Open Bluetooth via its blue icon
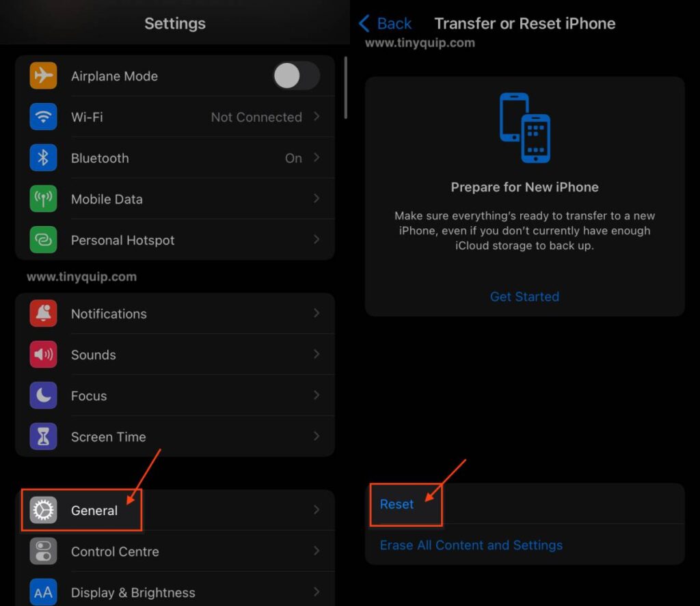The height and width of the screenshot is (606, 700). click(x=44, y=158)
